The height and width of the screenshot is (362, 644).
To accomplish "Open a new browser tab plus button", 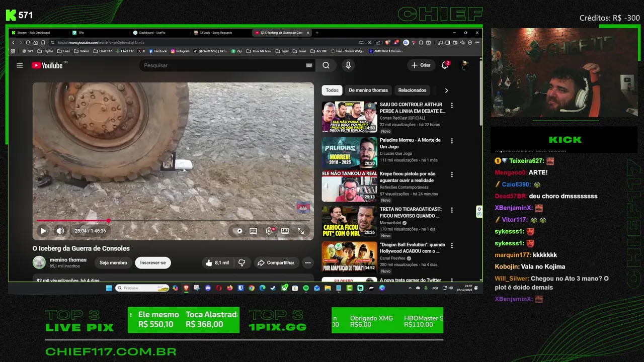I will (316, 33).
